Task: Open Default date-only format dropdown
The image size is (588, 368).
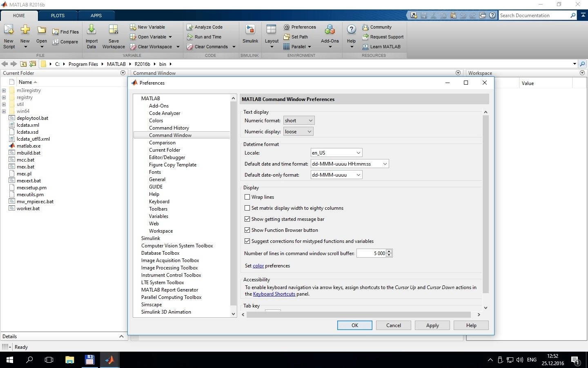Action: [336, 175]
